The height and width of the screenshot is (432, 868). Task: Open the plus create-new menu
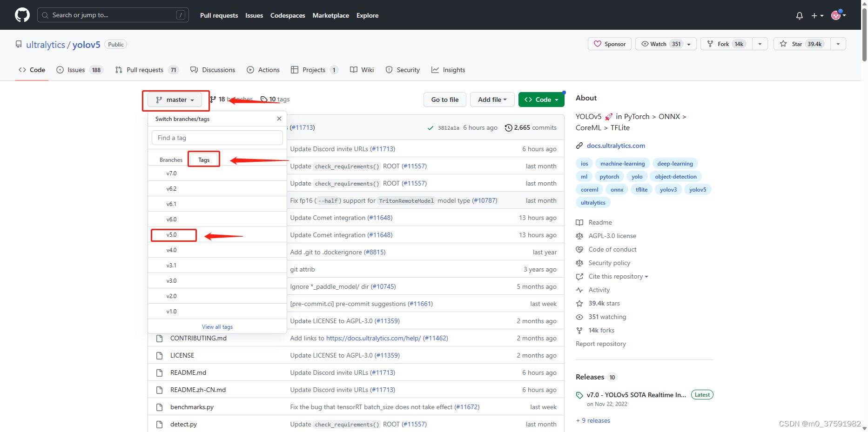pyautogui.click(x=817, y=15)
